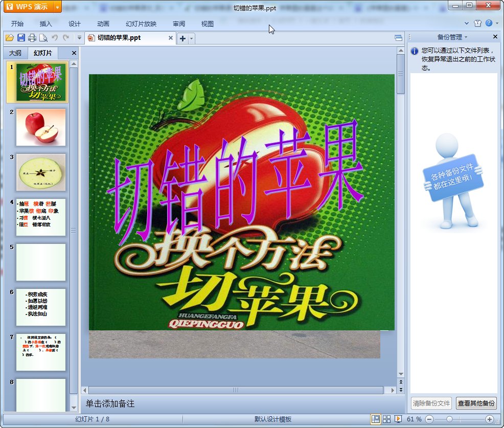Select slide 2 apple photo thumbnail

click(41, 127)
